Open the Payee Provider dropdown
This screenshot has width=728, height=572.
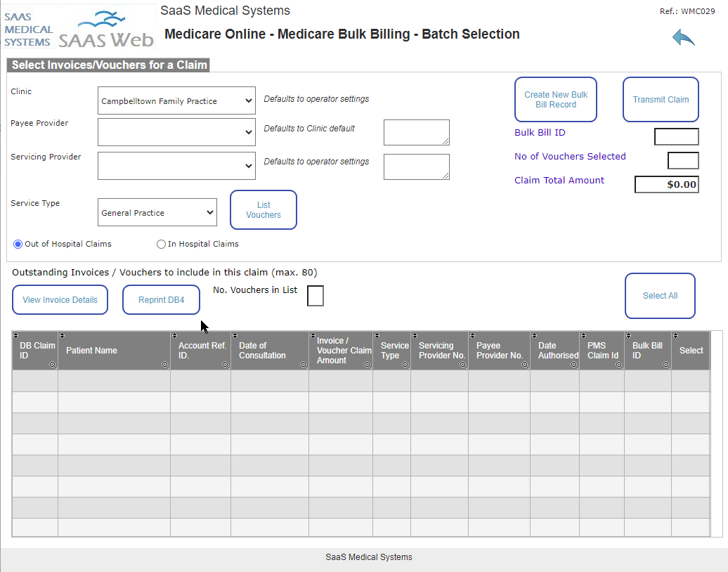[x=176, y=132]
